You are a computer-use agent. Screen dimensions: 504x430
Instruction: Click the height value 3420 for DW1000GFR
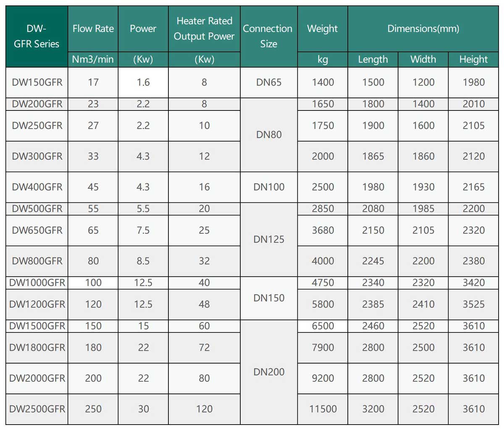(473, 283)
